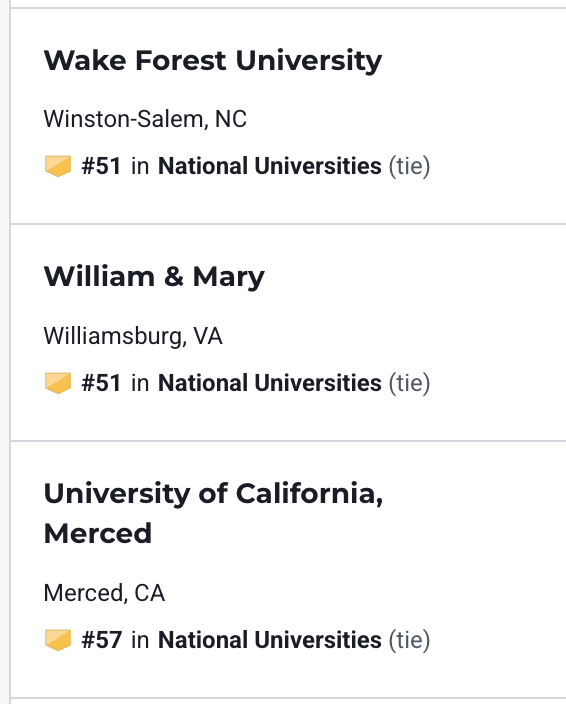Image resolution: width=566 pixels, height=704 pixels.
Task: Open the Wake Forest University listing
Action: coord(213,60)
